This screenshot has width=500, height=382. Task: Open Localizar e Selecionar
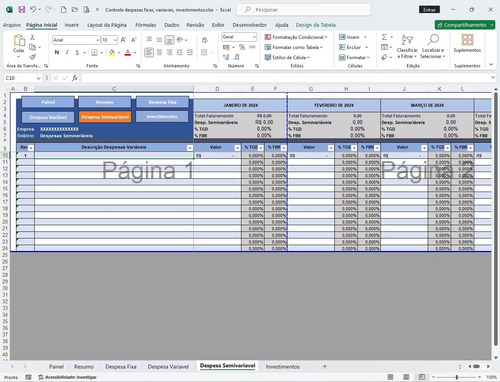[x=433, y=46]
